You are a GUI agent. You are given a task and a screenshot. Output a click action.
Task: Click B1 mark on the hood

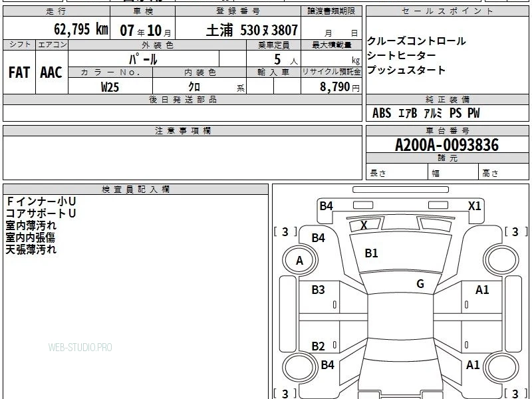coord(371,253)
